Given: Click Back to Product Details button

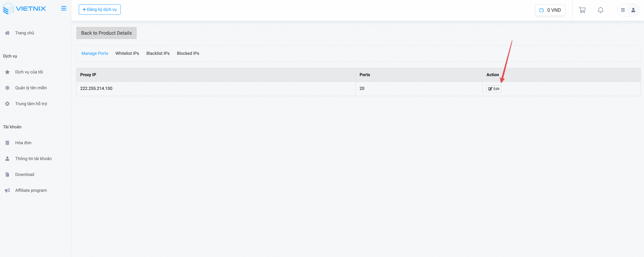Looking at the screenshot, I should click(106, 33).
